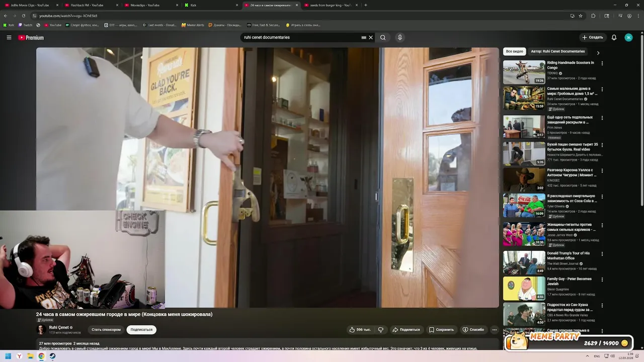Click the Спасибо thanks button
Viewport: 644px width, 362px height.
pos(473,330)
